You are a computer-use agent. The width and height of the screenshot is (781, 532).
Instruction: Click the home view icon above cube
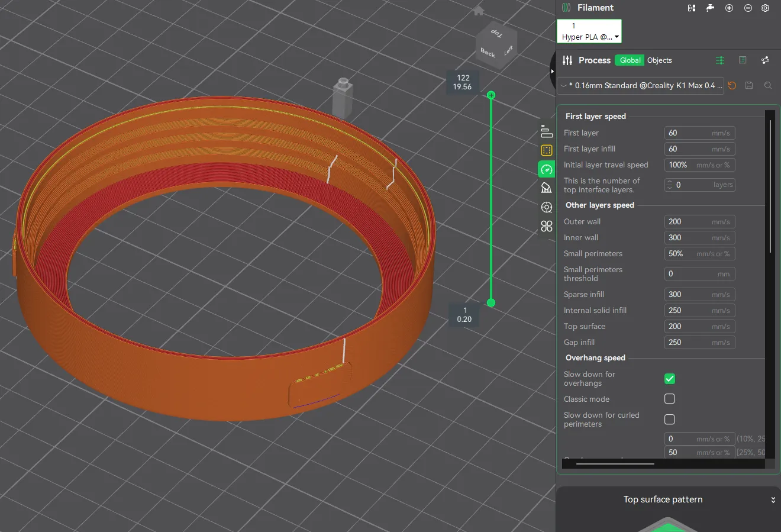[x=479, y=11]
